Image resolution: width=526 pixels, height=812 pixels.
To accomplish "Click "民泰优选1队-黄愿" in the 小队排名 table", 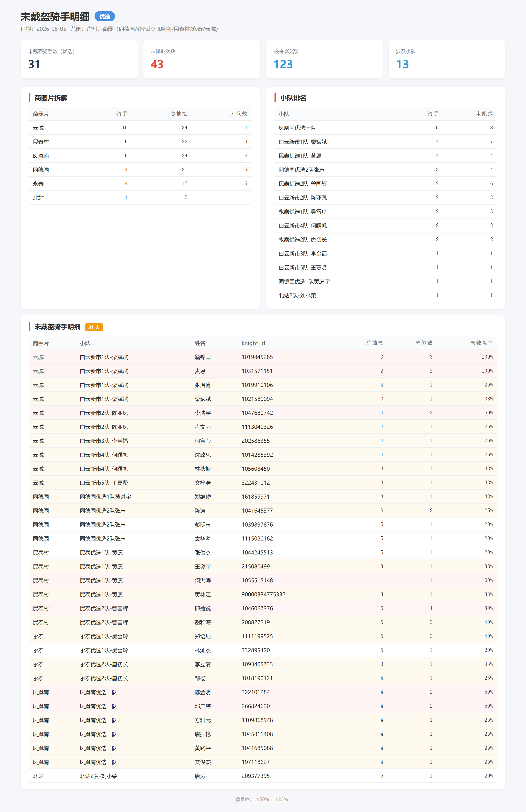I will coord(300,156).
